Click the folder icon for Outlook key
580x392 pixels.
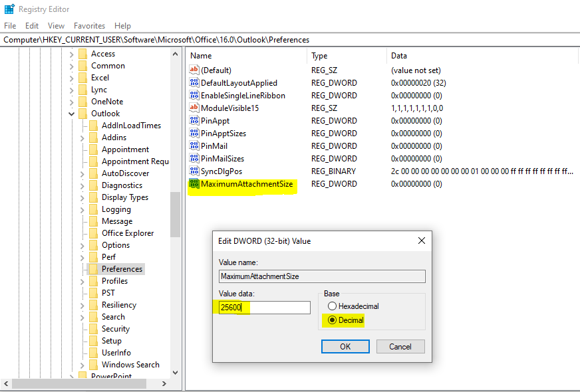(83, 114)
